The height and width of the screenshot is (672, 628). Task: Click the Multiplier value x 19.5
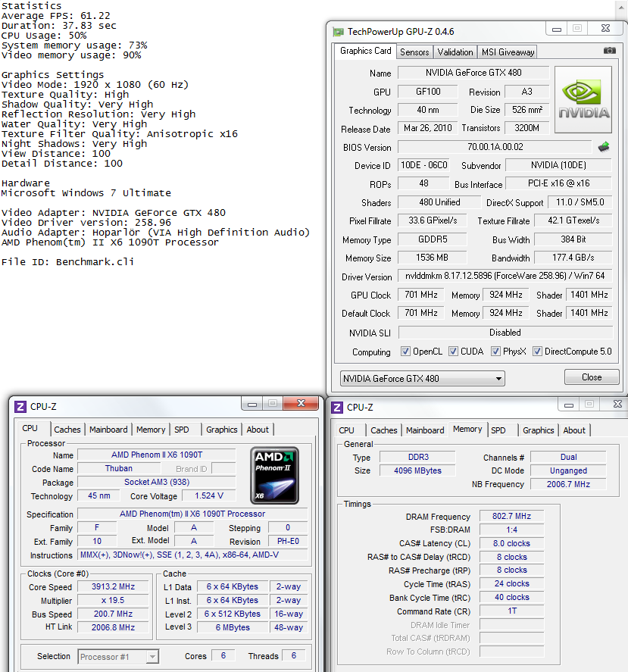tap(113, 601)
